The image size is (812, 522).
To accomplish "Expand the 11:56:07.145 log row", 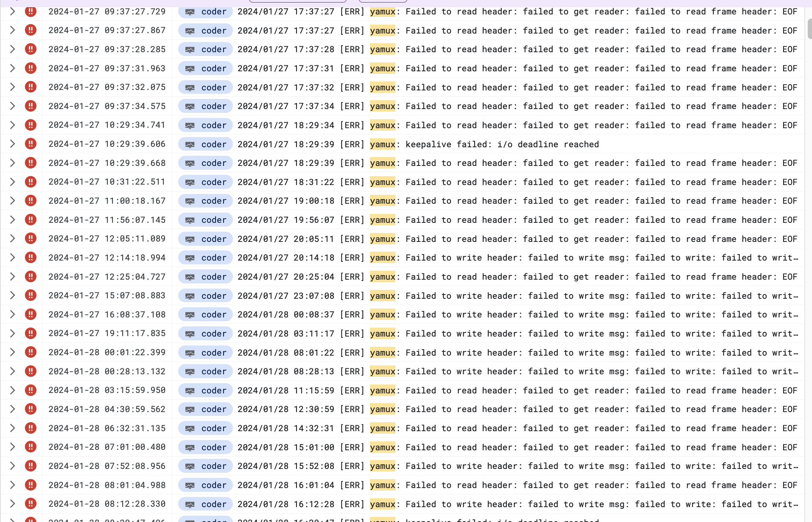I will (x=12, y=220).
